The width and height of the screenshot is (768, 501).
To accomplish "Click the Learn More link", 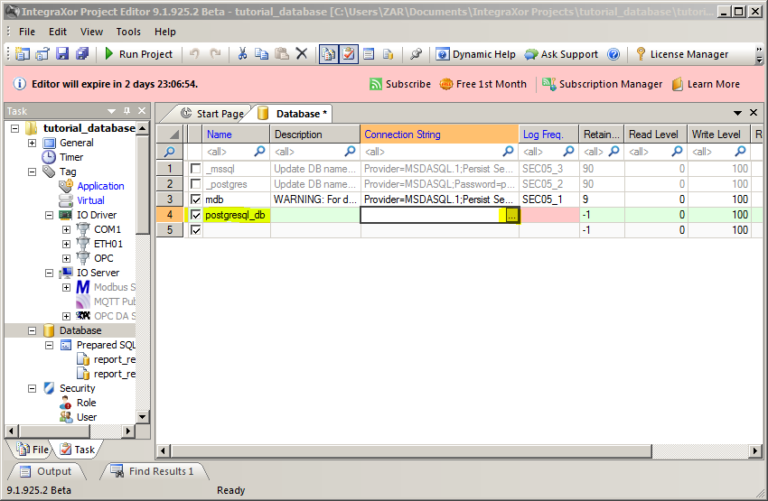I will (x=706, y=84).
